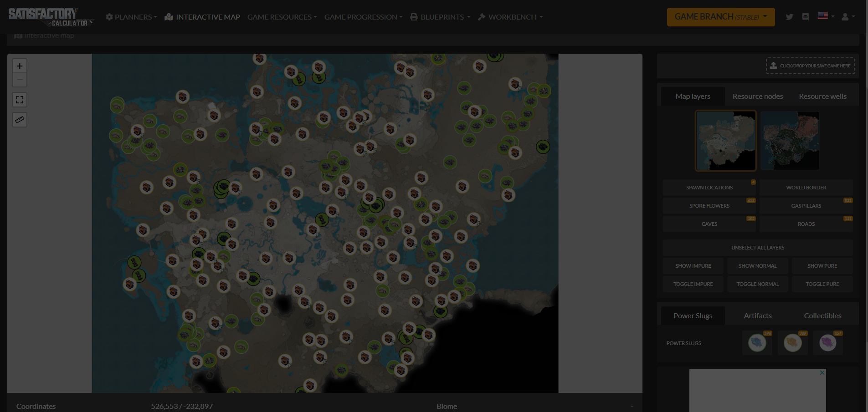This screenshot has width=868, height=412.
Task: Click the Show Pure button
Action: pyautogui.click(x=822, y=266)
